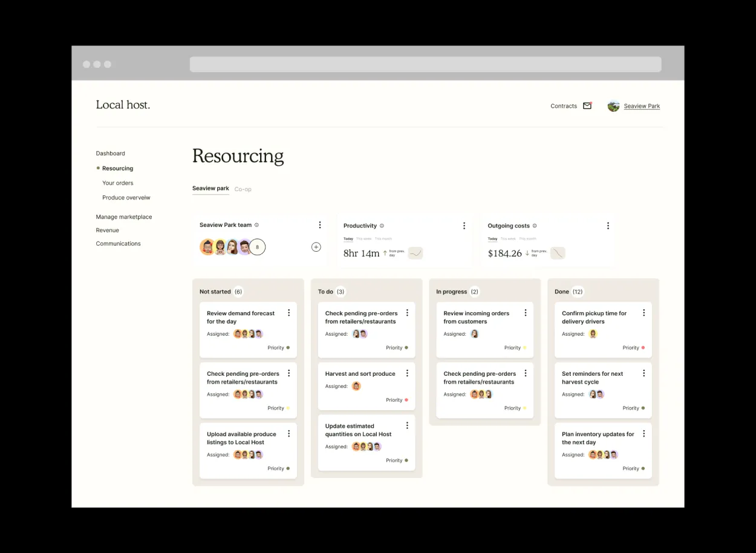Click the In progress column header
756x553 pixels.
452,292
